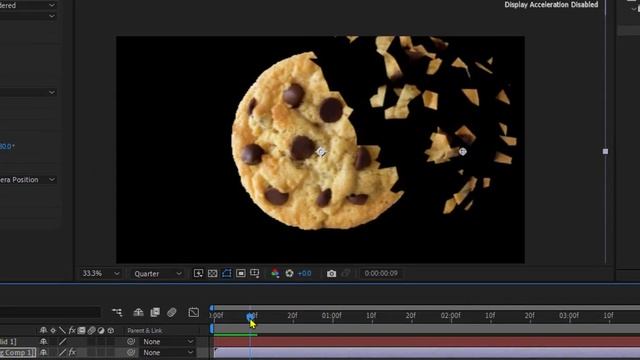This screenshot has height=360, width=640.
Task: Select the lavender Comp 1 layer bar
Action: [427, 353]
